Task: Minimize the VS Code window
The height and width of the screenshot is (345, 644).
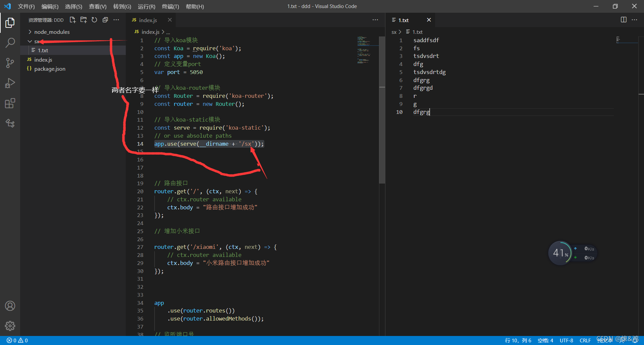Action: tap(596, 6)
